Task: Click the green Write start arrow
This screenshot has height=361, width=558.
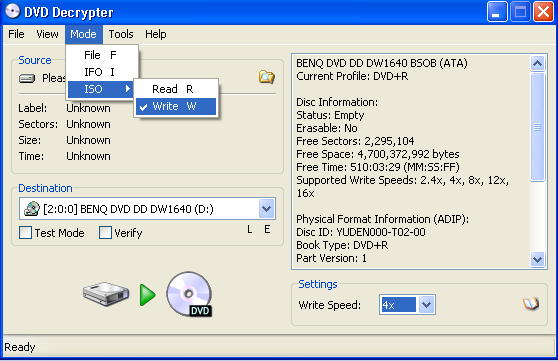Action: tap(147, 295)
